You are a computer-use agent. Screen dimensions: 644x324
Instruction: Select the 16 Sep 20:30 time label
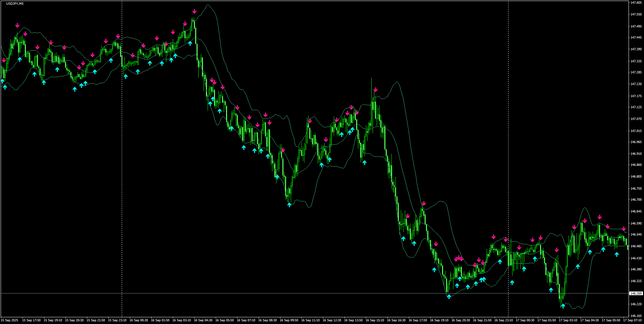coord(461,320)
